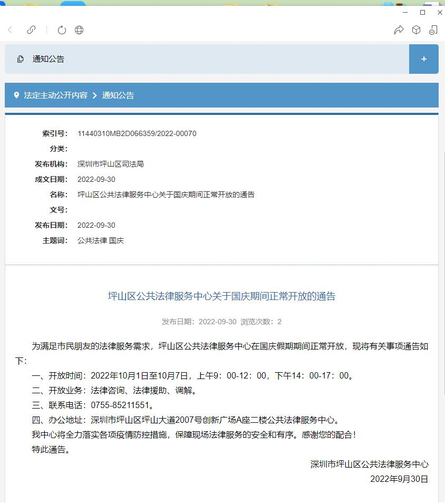Click the 发布日期 metadata value 2022-09-30
The width and height of the screenshot is (445, 504).
(96, 225)
